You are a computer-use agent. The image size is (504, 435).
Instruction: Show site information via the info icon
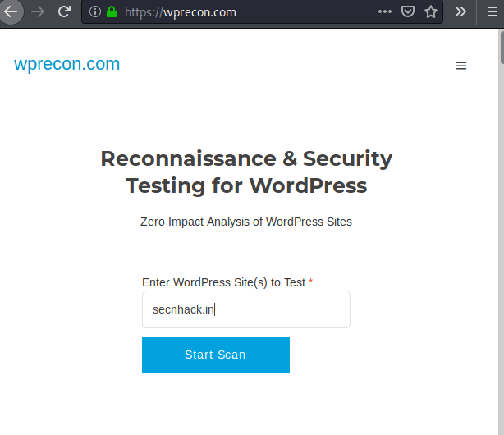point(95,12)
